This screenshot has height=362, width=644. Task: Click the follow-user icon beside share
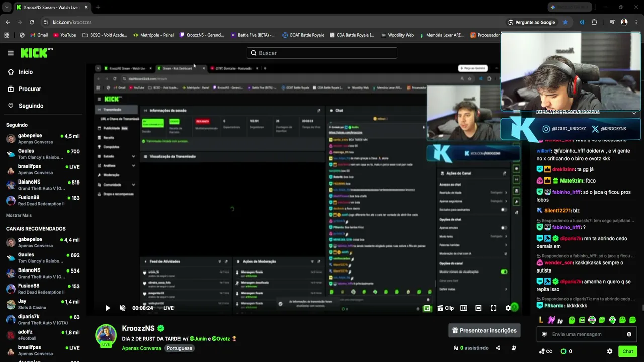point(514,348)
